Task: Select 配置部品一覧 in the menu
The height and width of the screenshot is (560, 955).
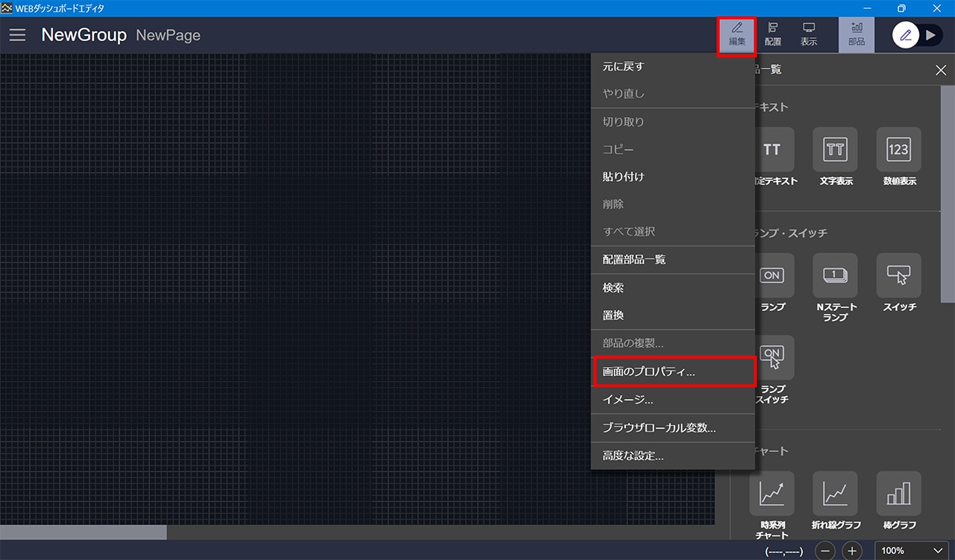Action: [x=634, y=259]
